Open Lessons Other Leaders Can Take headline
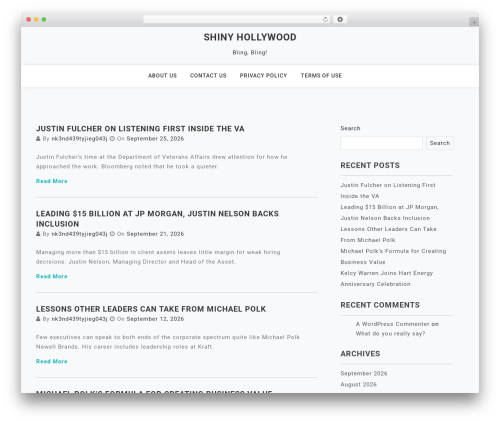 click(x=151, y=309)
